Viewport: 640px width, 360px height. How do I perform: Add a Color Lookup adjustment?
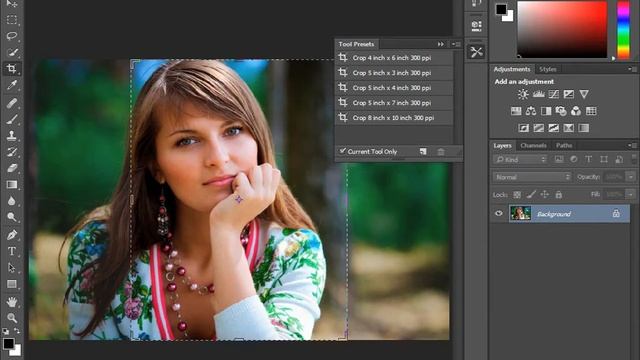(x=591, y=111)
